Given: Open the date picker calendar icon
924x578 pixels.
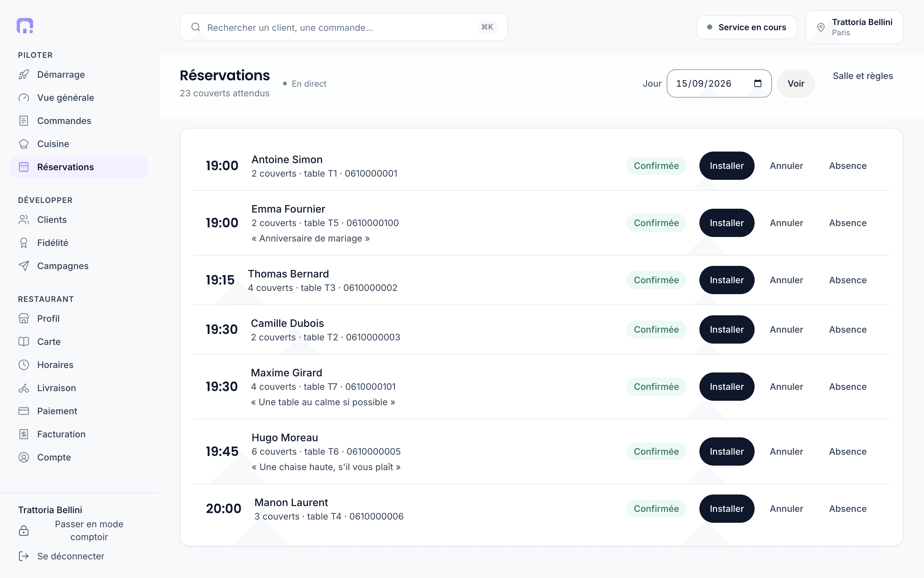Looking at the screenshot, I should click(x=758, y=83).
